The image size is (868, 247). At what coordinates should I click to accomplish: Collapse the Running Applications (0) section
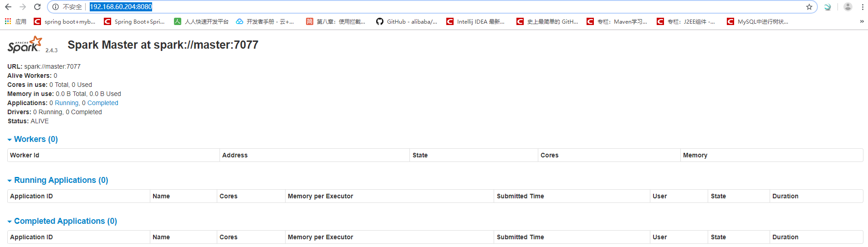(x=58, y=180)
